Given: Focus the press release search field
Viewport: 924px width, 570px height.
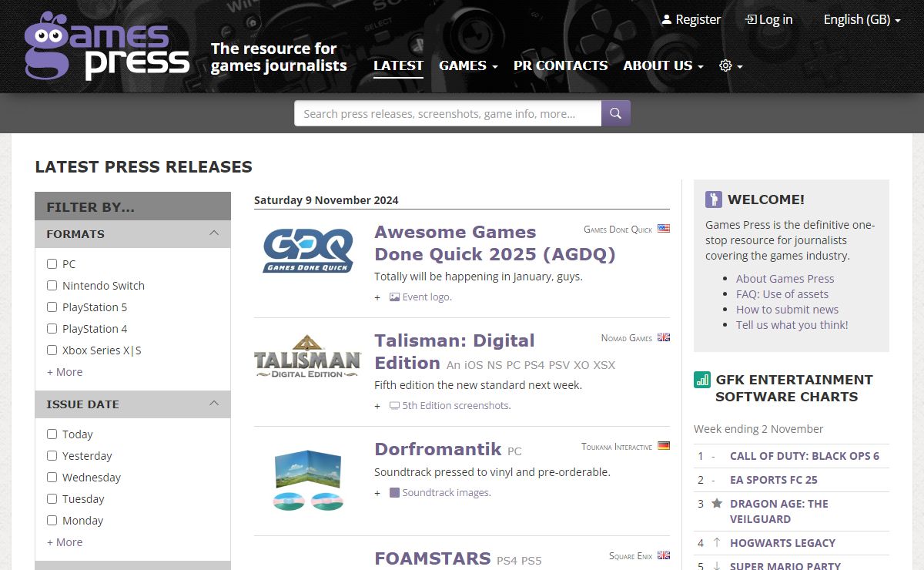Looking at the screenshot, I should tap(448, 113).
